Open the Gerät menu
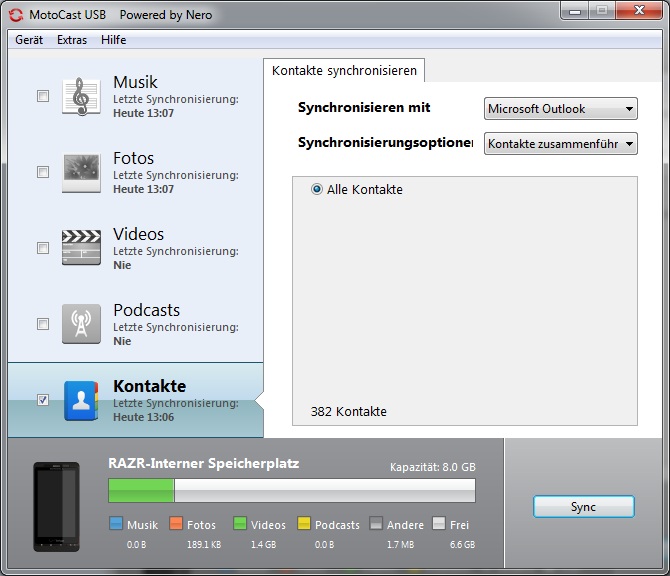Screen dimensions: 670x576 pos(29,40)
